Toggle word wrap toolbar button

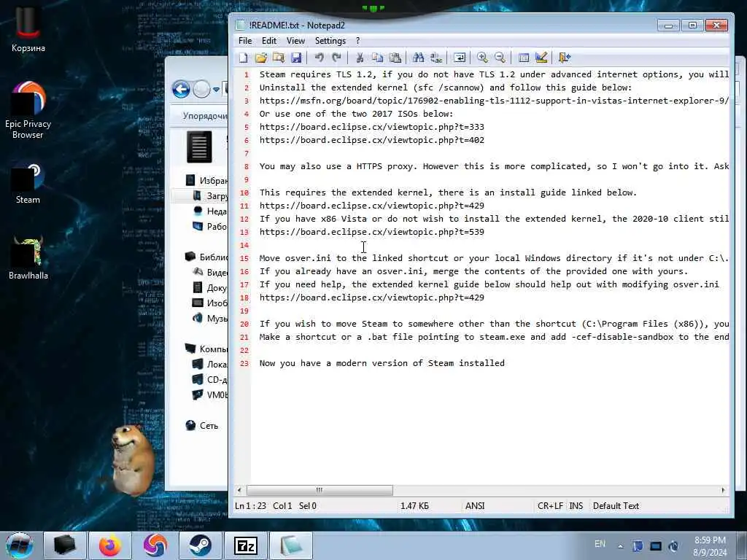click(x=460, y=58)
